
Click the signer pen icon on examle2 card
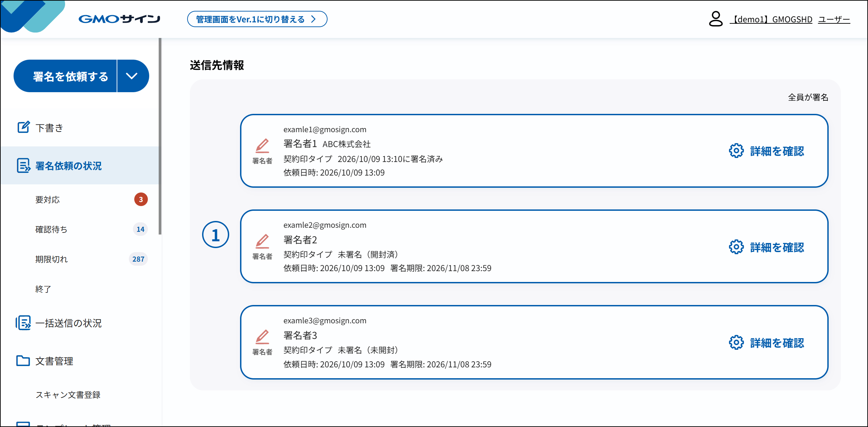coord(262,241)
